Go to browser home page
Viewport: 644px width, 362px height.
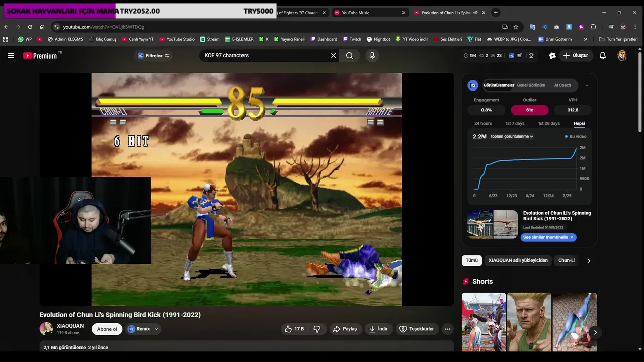pyautogui.click(x=42, y=27)
